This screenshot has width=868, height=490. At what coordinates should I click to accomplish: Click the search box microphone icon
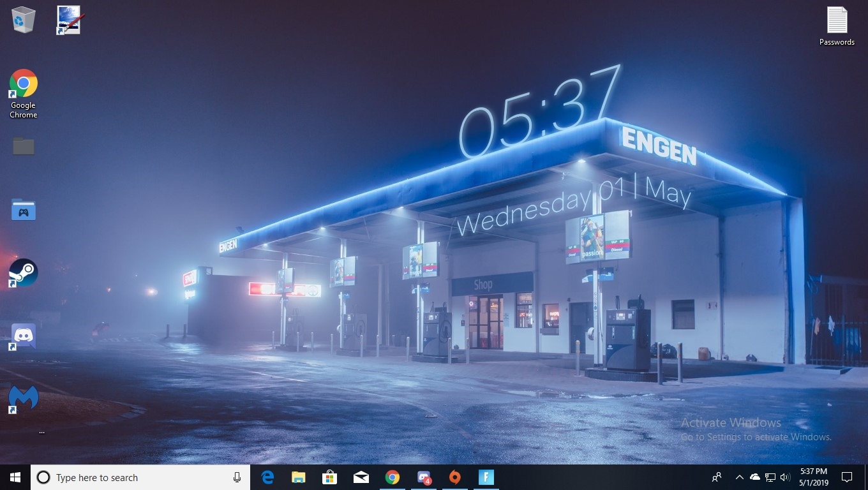237,477
